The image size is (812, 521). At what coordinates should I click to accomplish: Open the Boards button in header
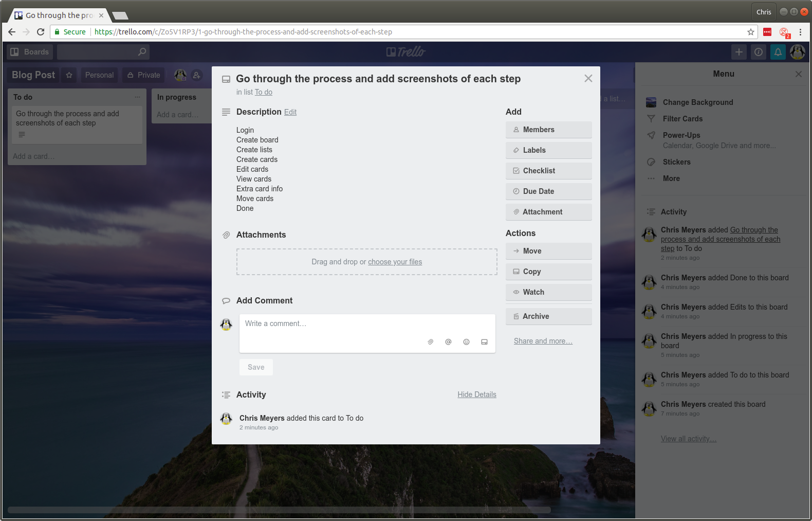30,52
